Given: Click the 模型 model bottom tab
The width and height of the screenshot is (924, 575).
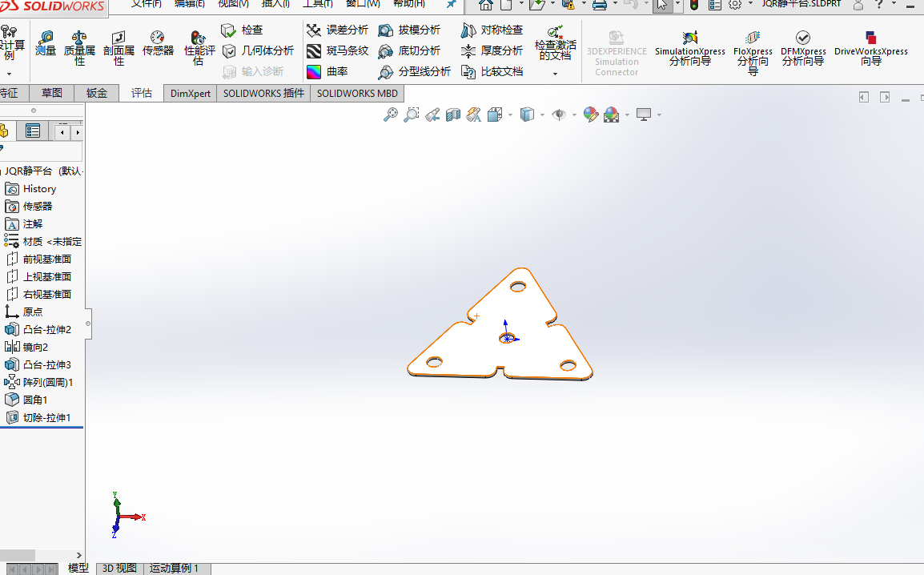Looking at the screenshot, I should click(78, 568).
